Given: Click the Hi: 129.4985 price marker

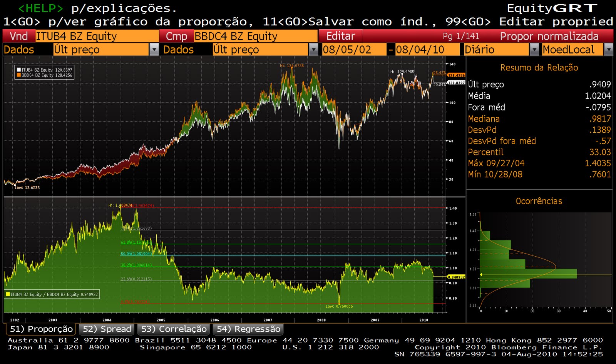Looking at the screenshot, I should 402,72.
